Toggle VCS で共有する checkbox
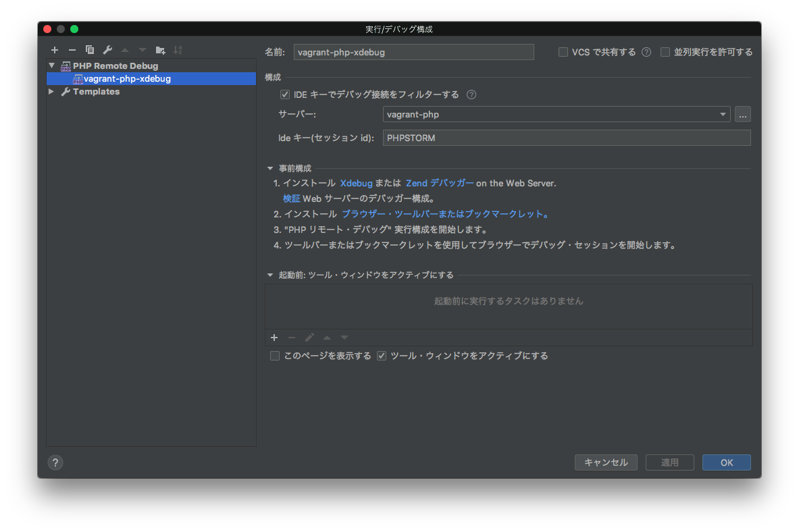799x532 pixels. click(563, 52)
